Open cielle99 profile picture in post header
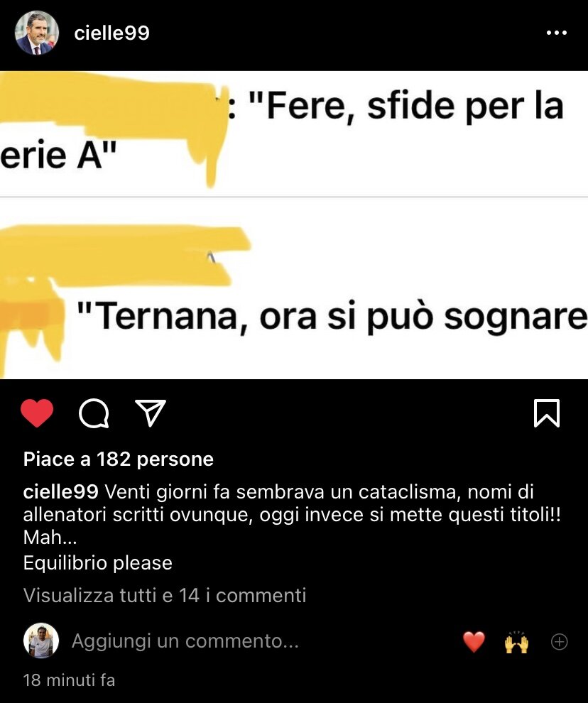 click(37, 33)
